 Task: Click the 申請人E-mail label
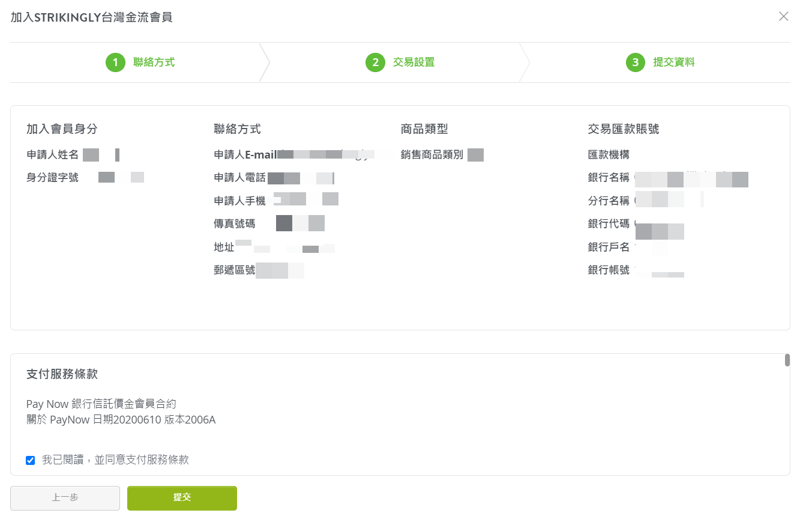pyautogui.click(x=245, y=155)
